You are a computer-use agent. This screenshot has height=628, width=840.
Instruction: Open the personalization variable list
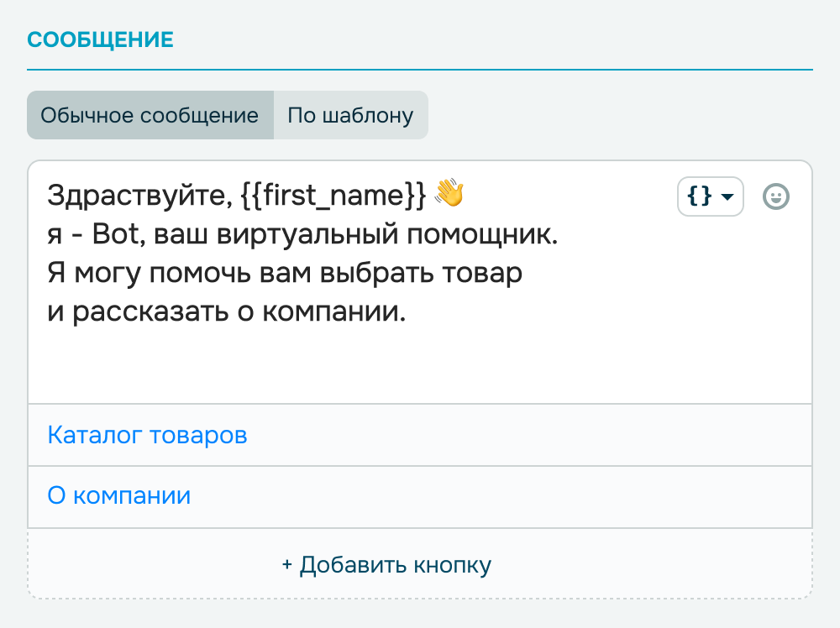click(x=710, y=196)
